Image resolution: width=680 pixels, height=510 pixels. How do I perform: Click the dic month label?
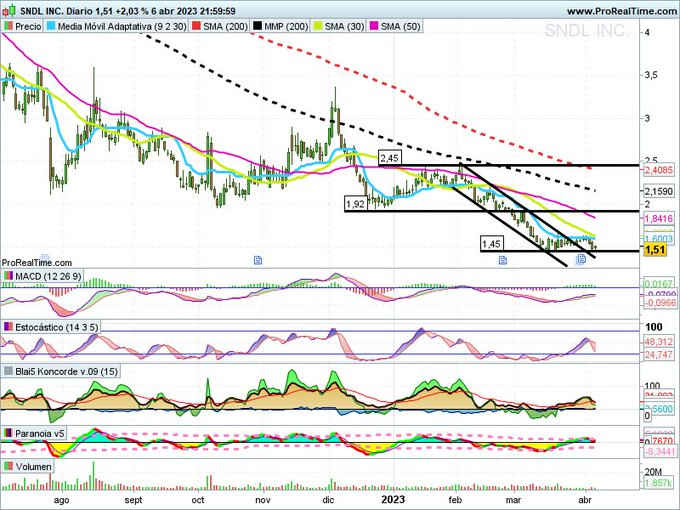click(328, 500)
